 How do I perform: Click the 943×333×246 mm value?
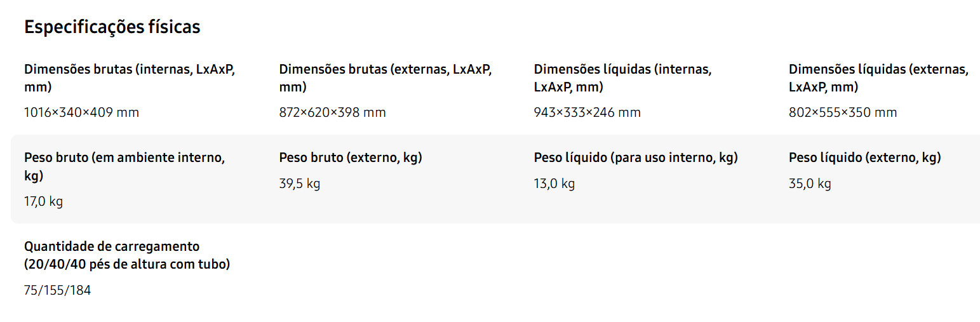(x=587, y=113)
